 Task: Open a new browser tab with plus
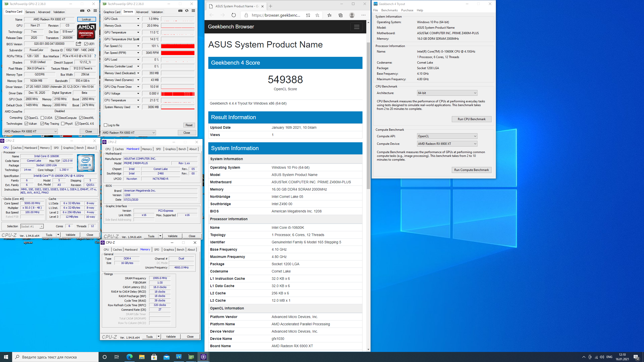click(x=271, y=6)
